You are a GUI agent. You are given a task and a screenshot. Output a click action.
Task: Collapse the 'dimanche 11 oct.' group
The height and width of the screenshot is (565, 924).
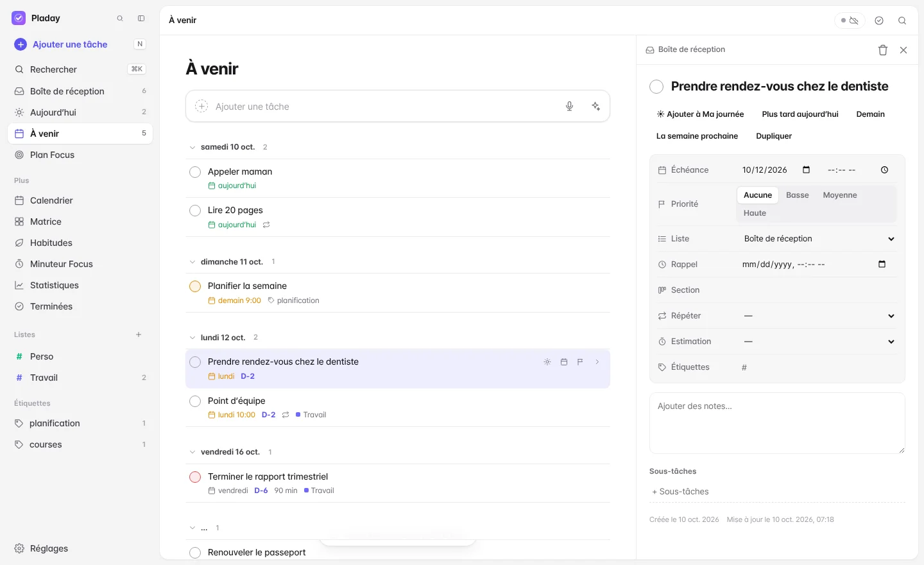click(x=192, y=262)
